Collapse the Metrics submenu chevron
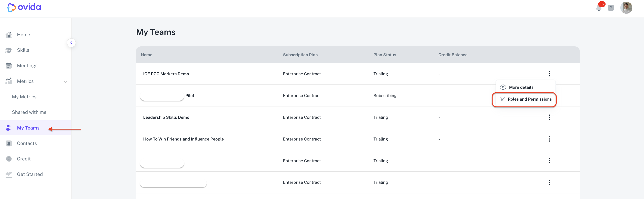Image resolution: width=644 pixels, height=199 pixels. click(66, 82)
